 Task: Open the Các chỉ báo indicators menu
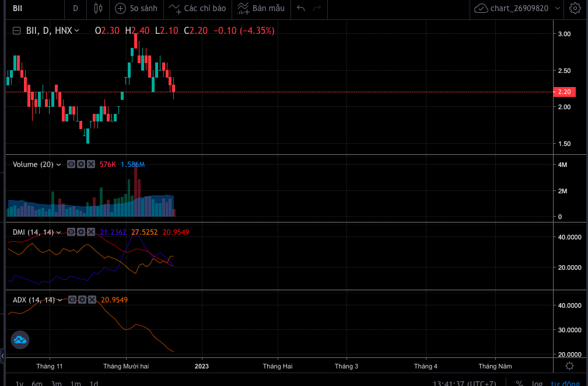pos(198,8)
